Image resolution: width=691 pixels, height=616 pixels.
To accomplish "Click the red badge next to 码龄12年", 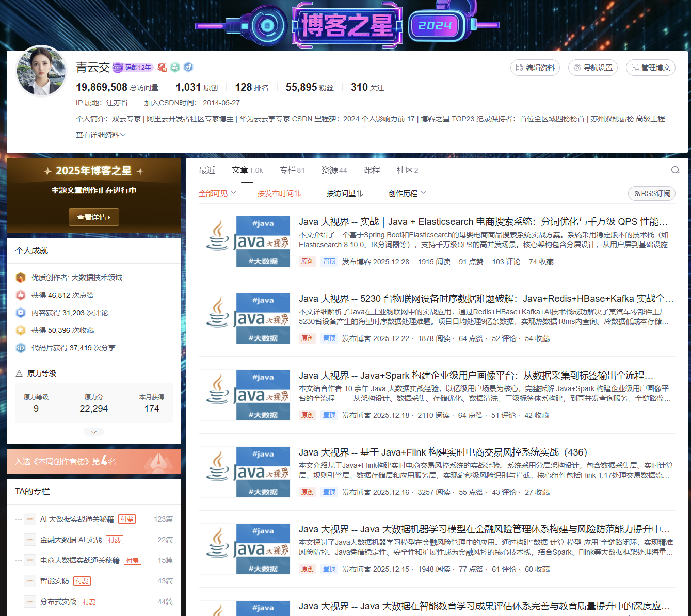I will [x=162, y=67].
